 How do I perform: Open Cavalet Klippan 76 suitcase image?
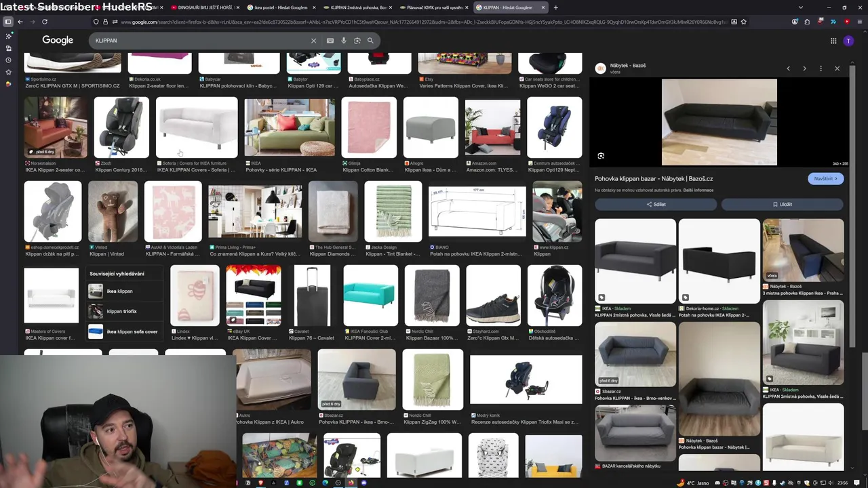(313, 296)
